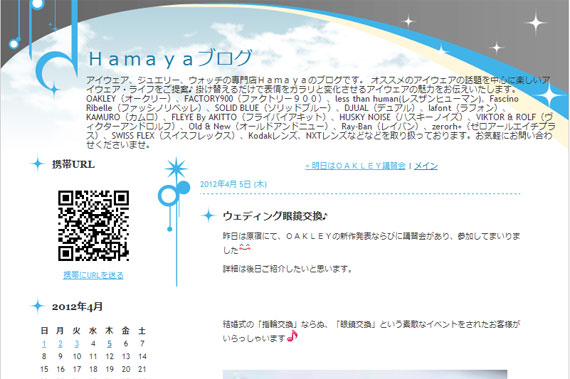Click calendar date 7

click(x=142, y=343)
